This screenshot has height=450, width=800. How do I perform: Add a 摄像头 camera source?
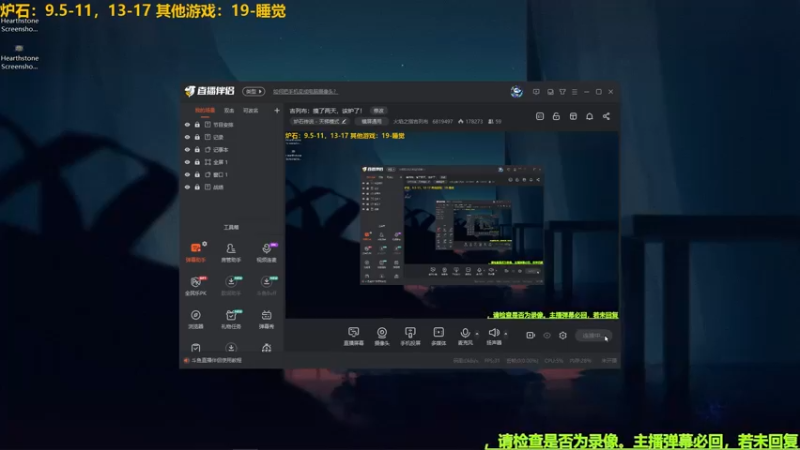point(382,336)
